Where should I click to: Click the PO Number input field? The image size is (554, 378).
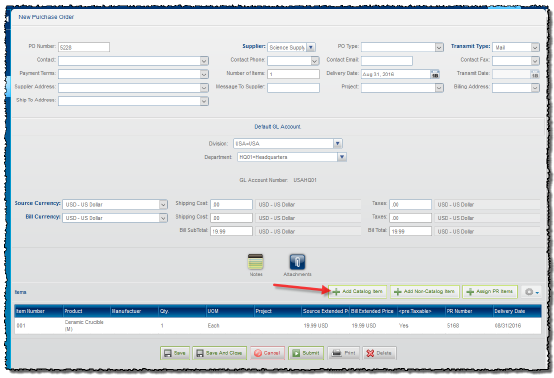pyautogui.click(x=84, y=47)
